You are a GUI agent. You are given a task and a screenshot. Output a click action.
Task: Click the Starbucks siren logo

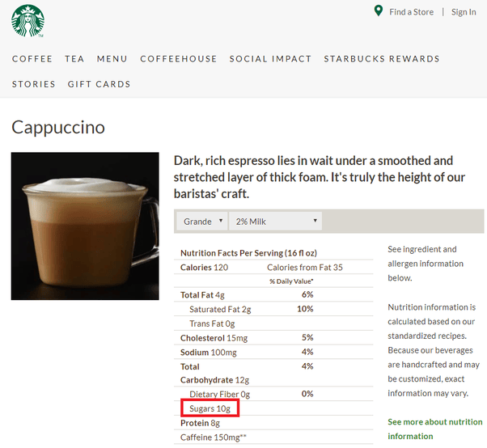(28, 21)
